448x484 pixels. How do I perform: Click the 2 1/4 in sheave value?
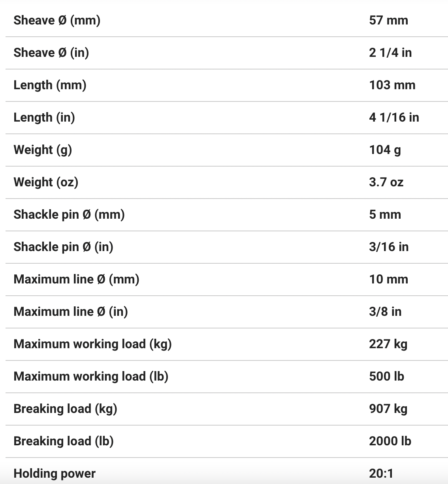[x=390, y=53]
